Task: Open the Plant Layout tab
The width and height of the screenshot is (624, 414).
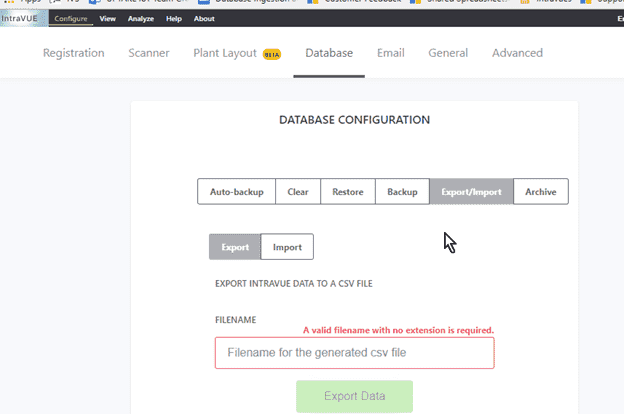Action: coord(225,53)
